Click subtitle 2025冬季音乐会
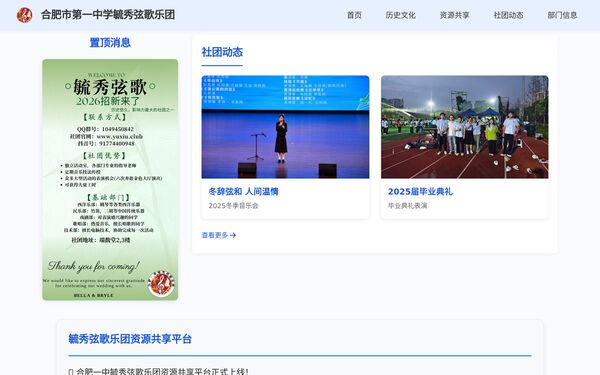This screenshot has height=375, width=600. tap(233, 205)
